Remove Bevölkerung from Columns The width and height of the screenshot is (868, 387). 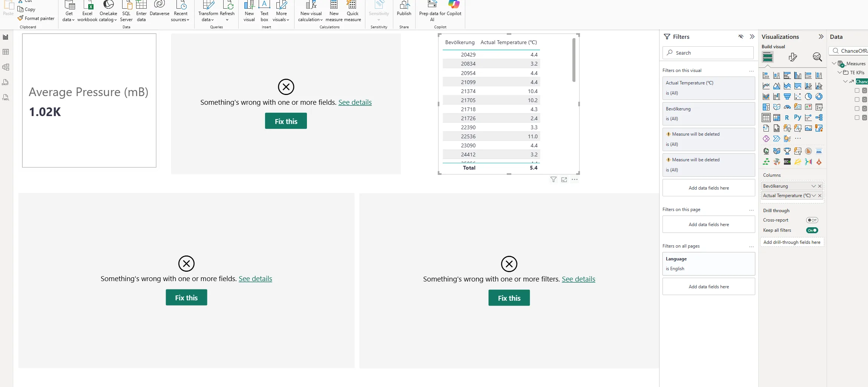coord(820,186)
